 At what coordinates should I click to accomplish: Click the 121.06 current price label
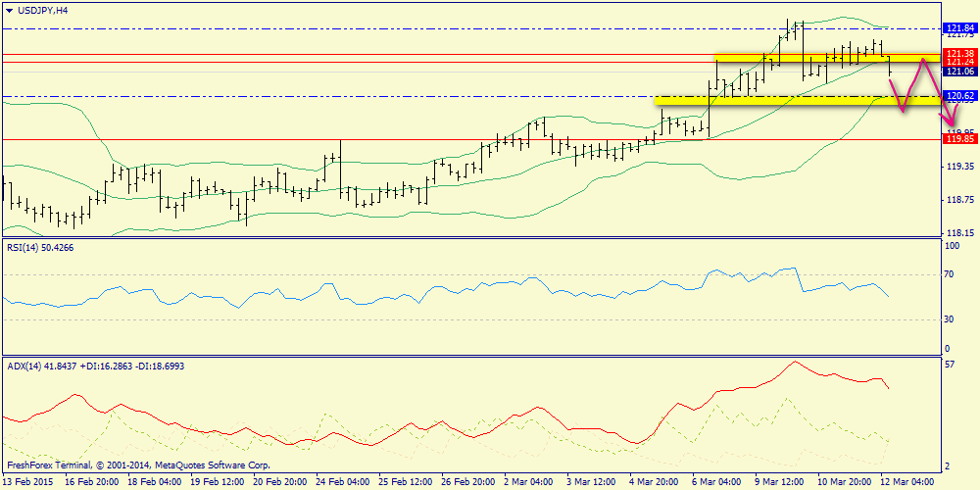pyautogui.click(x=960, y=72)
